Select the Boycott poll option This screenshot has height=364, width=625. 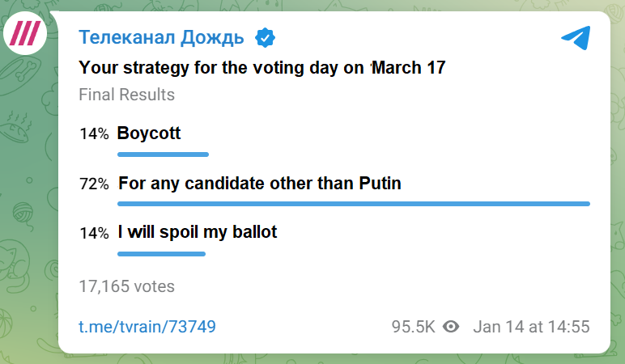149,133
